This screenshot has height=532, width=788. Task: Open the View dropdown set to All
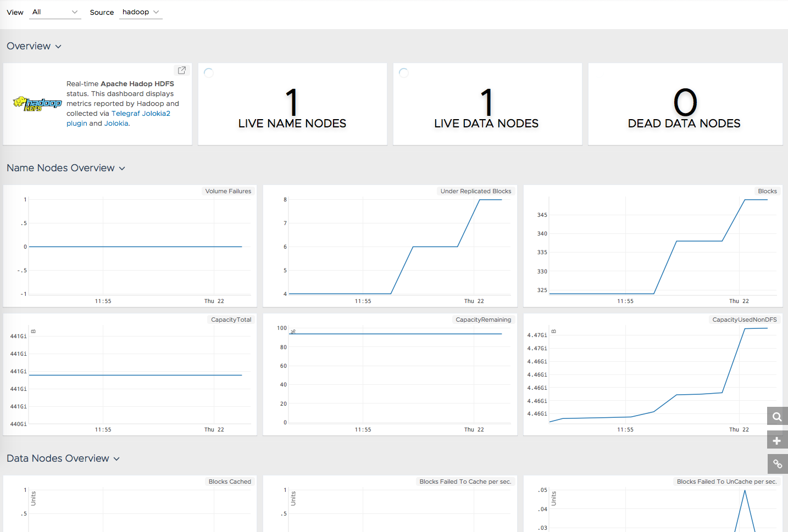[56, 12]
